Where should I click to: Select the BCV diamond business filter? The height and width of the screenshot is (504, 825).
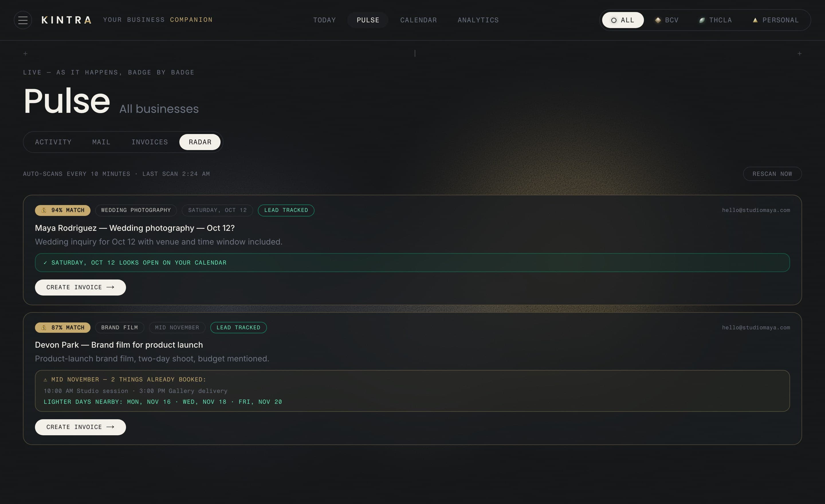666,20
